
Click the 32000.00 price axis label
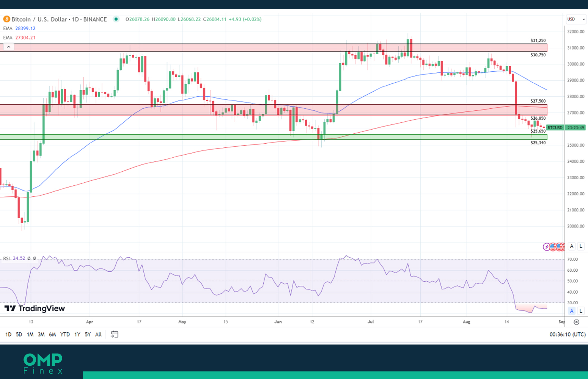tap(575, 32)
